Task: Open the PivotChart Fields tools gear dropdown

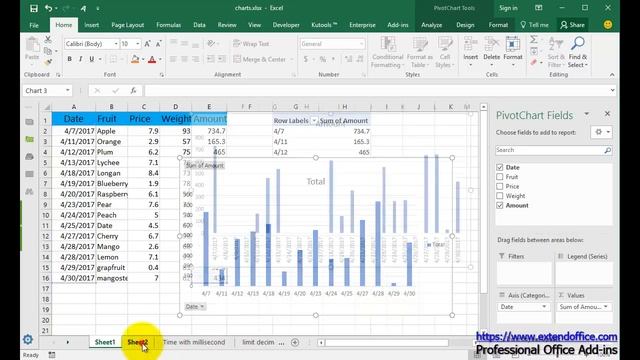Action: point(602,132)
